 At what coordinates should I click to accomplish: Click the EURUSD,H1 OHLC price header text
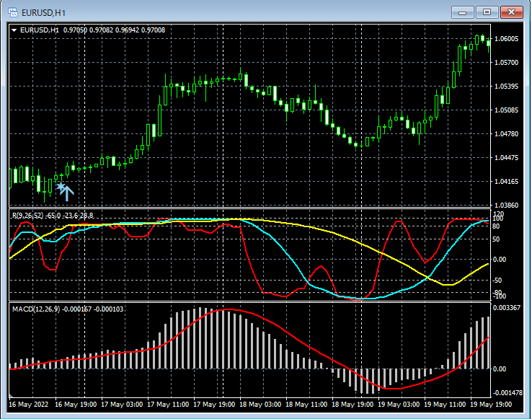coord(92,30)
